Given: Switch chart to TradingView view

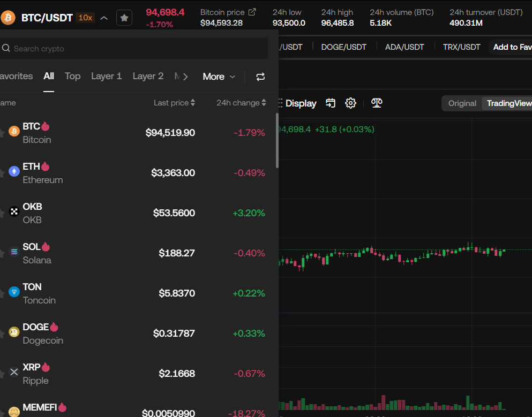Looking at the screenshot, I should pyautogui.click(x=507, y=103).
